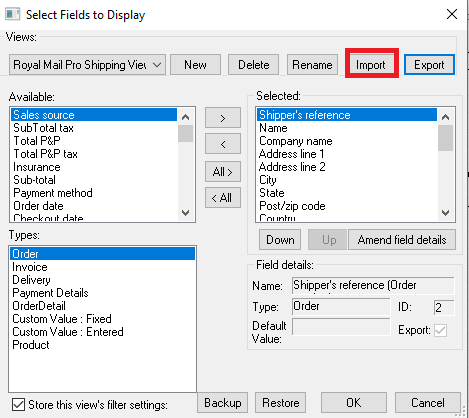Select 'Custom Value : Fixed' type
The width and height of the screenshot is (469, 418).
pos(62,319)
